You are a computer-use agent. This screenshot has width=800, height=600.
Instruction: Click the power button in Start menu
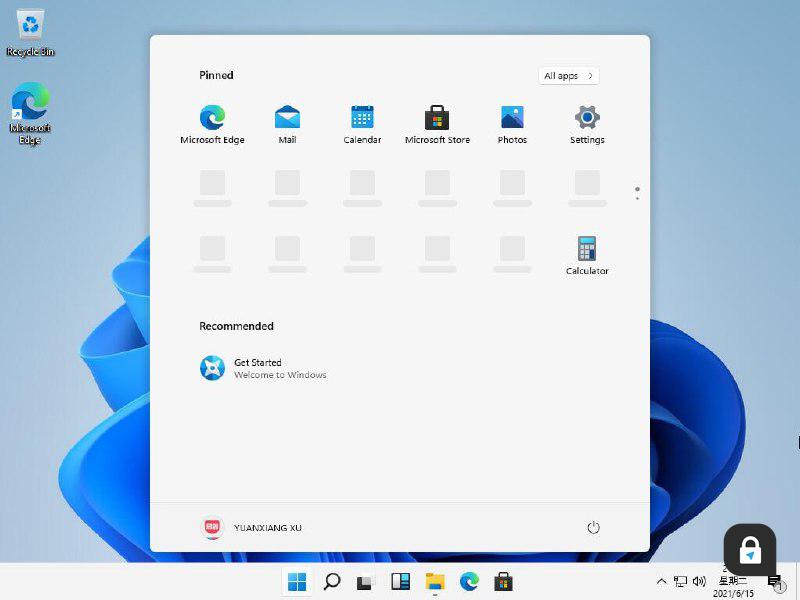[593, 527]
